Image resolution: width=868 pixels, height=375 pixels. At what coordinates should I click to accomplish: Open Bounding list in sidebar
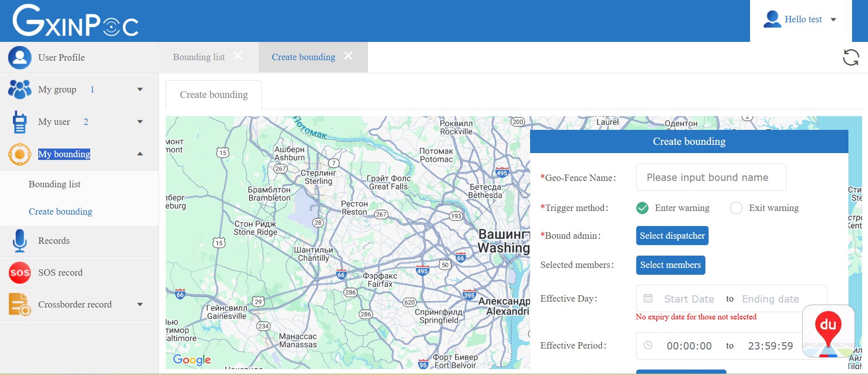click(55, 184)
